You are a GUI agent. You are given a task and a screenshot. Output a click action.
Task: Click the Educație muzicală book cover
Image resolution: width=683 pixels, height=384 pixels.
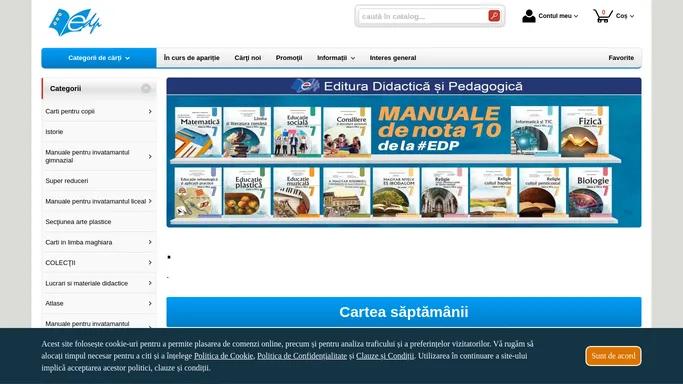point(296,192)
